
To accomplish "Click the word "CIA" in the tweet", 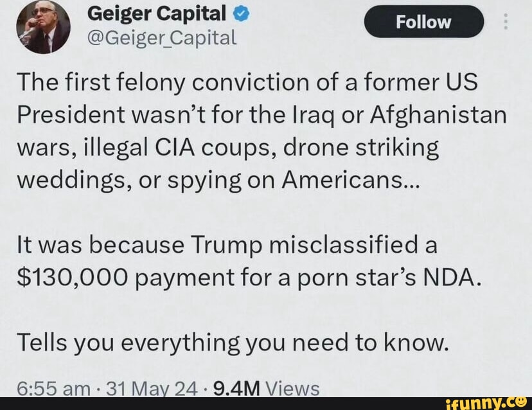I will tap(172, 147).
